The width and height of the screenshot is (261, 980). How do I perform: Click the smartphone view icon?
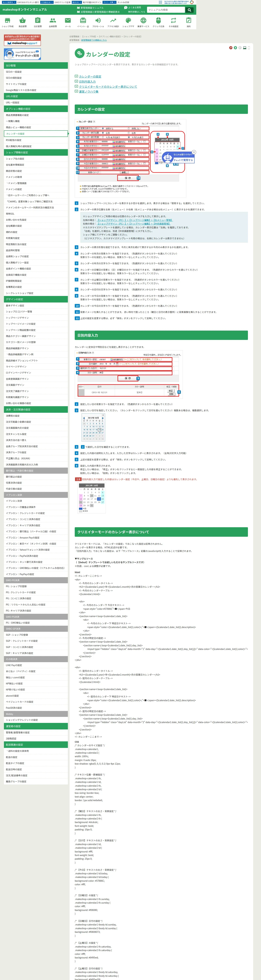point(249,48)
